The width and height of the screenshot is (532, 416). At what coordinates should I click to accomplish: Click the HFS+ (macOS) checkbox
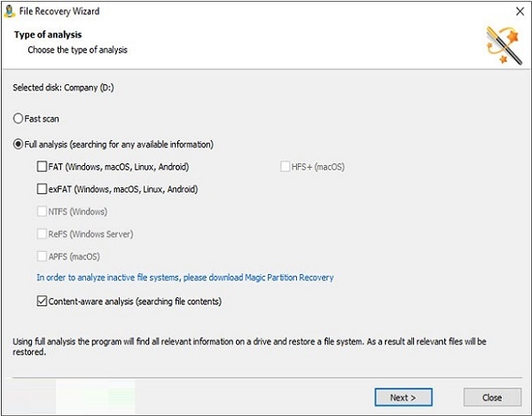click(x=285, y=167)
